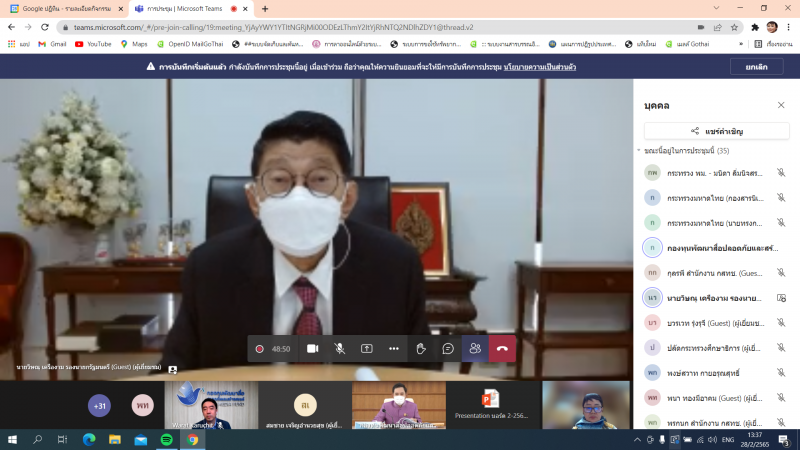
Task: Switch to the Microsoft Teams tab
Action: click(x=184, y=9)
